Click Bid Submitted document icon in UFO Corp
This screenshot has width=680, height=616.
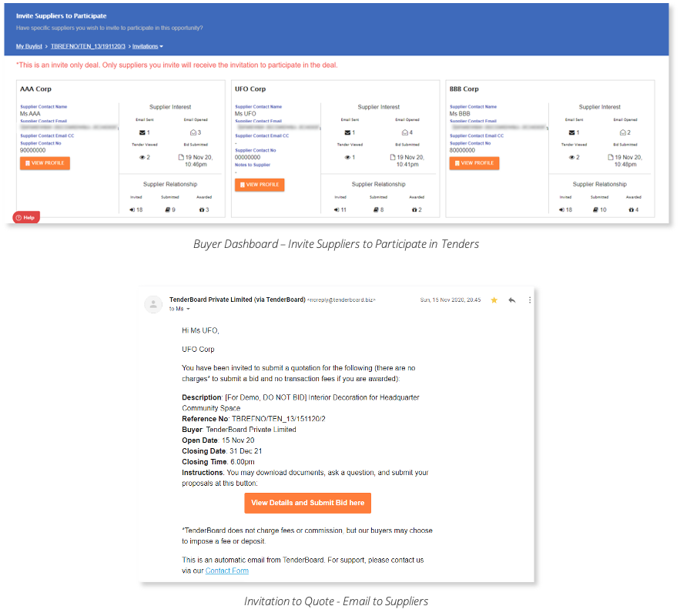pyautogui.click(x=393, y=157)
